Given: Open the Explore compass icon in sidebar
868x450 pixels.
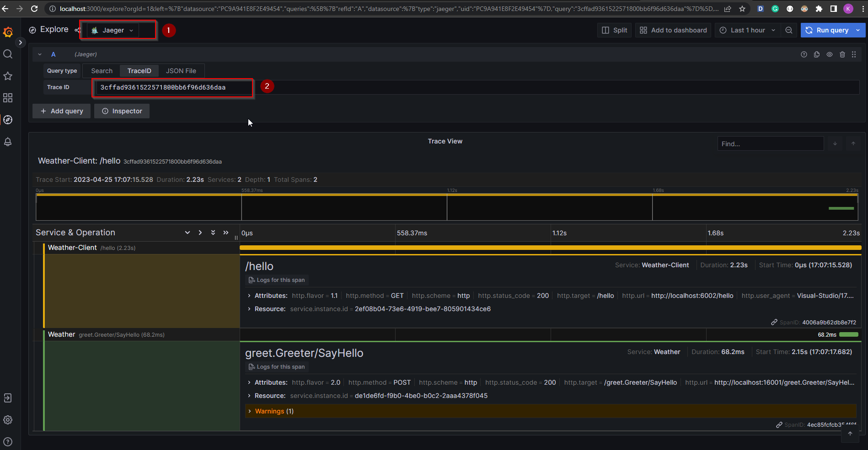Looking at the screenshot, I should [8, 120].
